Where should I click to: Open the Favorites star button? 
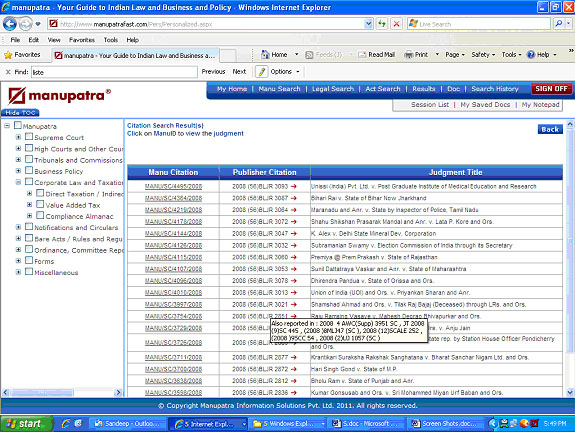point(22,55)
